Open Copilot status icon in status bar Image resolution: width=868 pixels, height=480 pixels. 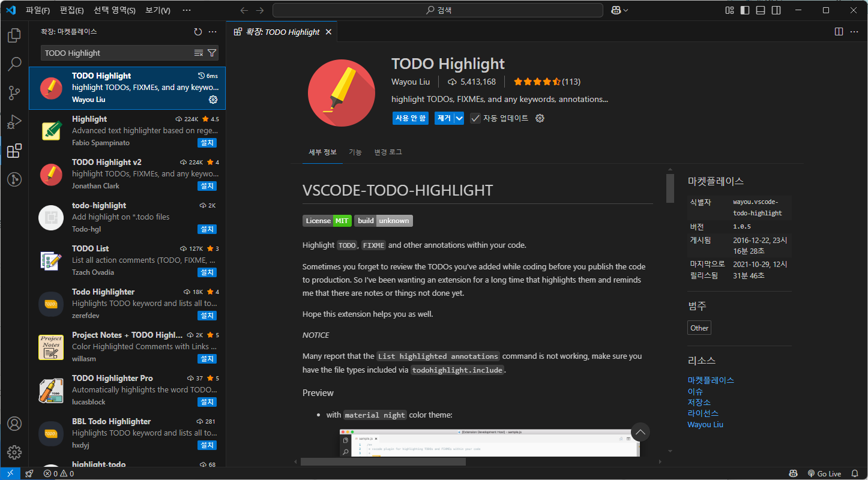pyautogui.click(x=793, y=473)
